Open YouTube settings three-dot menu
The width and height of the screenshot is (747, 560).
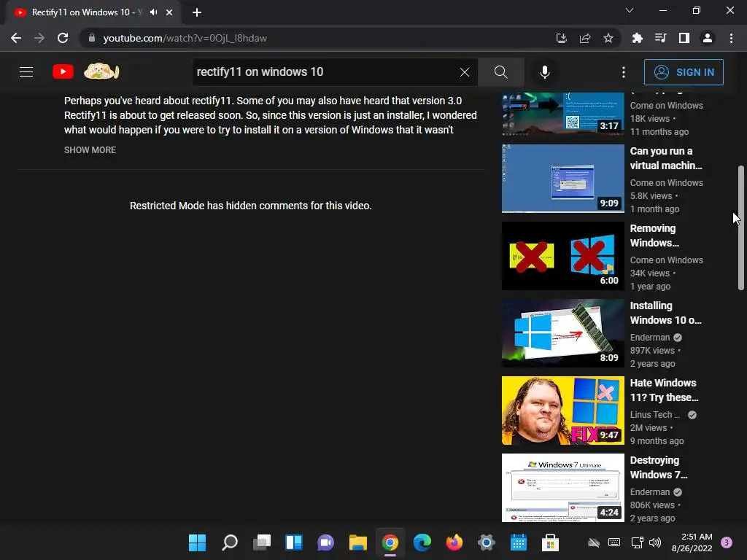tap(624, 72)
